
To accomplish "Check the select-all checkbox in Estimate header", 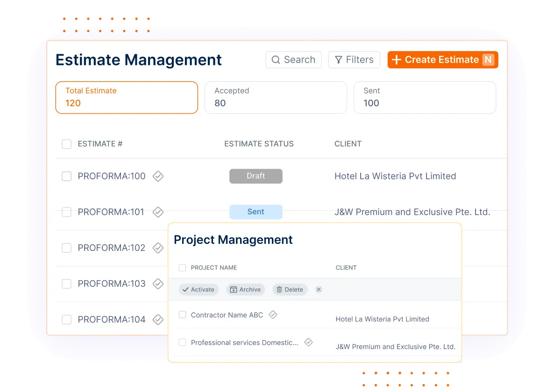I will coord(66,144).
